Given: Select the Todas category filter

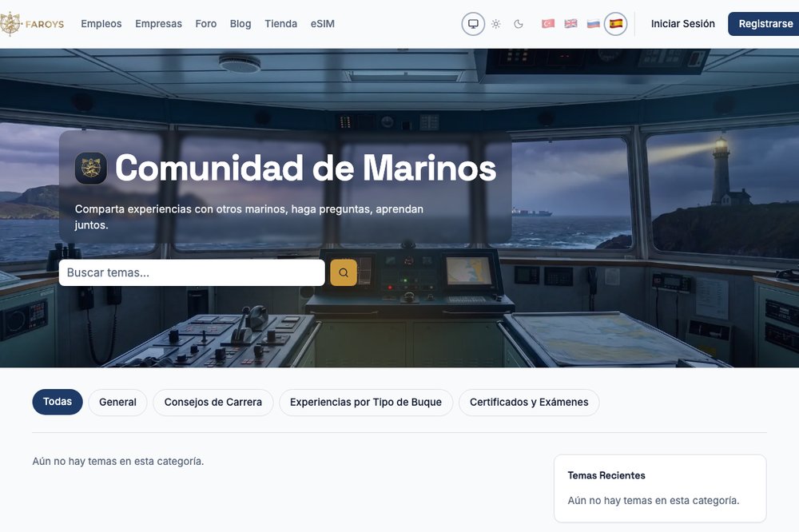Looking at the screenshot, I should tap(58, 402).
